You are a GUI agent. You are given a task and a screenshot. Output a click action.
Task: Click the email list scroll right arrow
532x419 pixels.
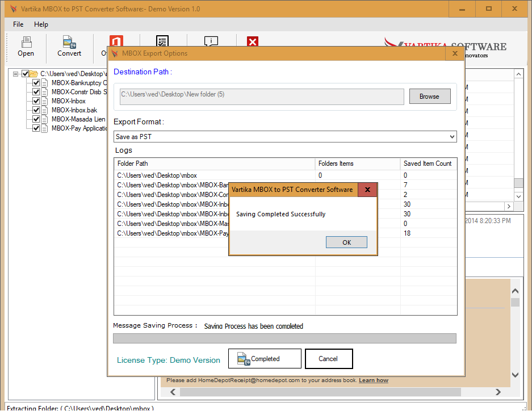tap(509, 206)
